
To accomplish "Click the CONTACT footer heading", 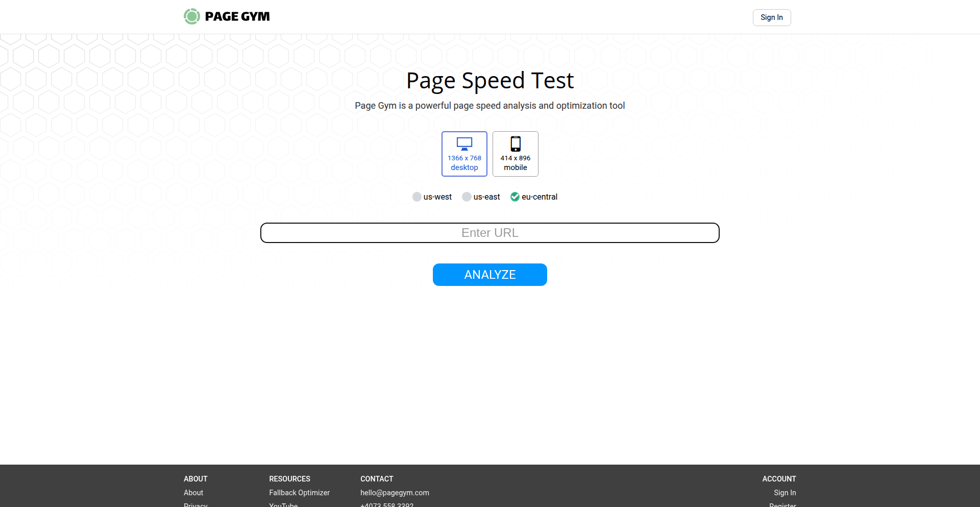I will point(377,479).
